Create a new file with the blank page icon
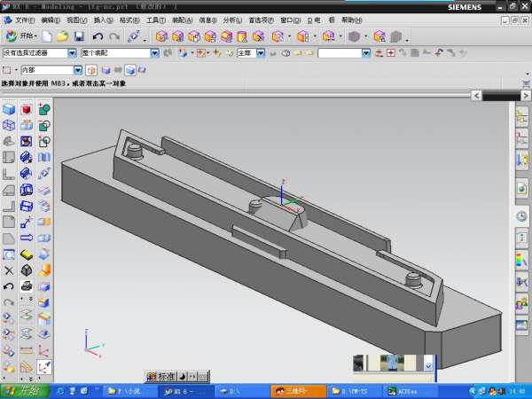Image resolution: width=532 pixels, height=399 pixels. point(47,36)
